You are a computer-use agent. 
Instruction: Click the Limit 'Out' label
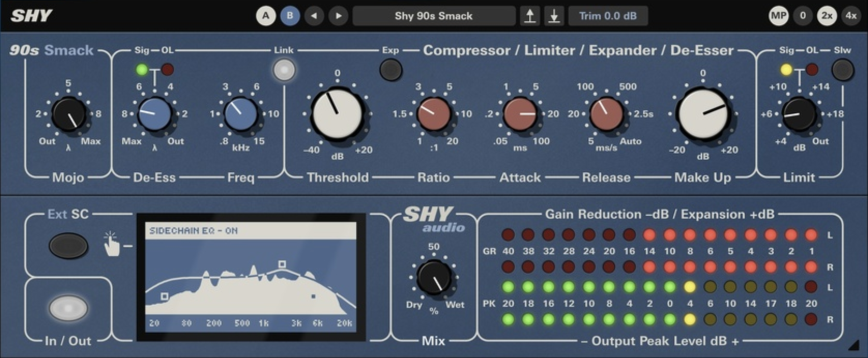coord(820,141)
